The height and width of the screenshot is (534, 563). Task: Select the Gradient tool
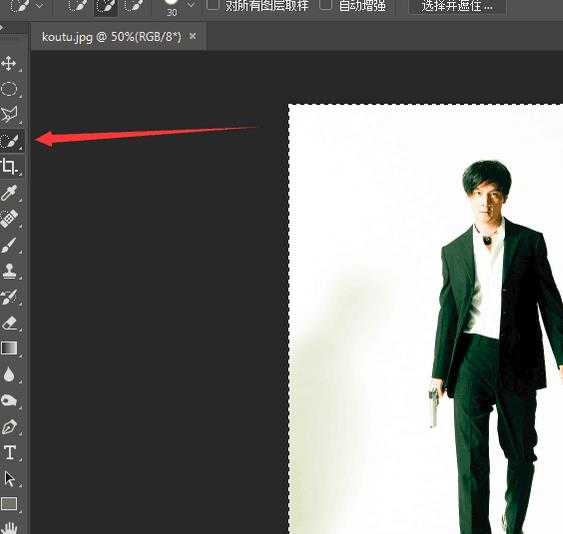coord(9,348)
